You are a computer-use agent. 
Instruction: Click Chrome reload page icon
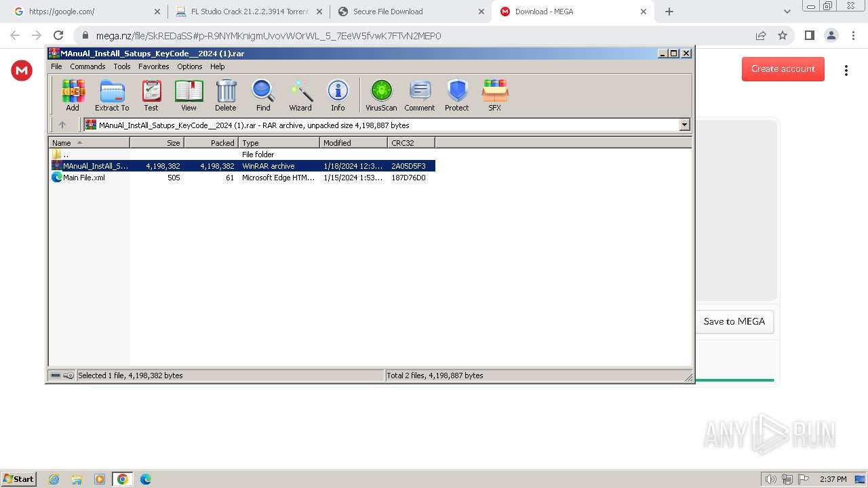[x=58, y=35]
